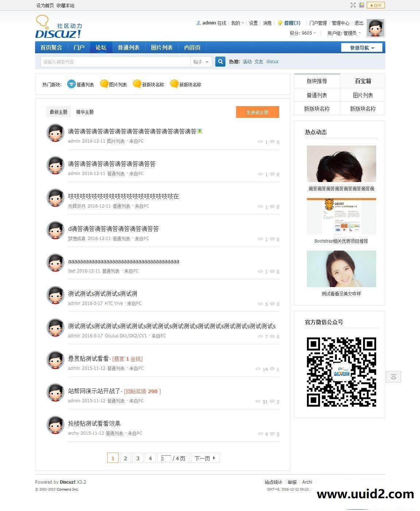Expand the 快捷导航 dropdown
The width and height of the screenshot is (420, 511).
pyautogui.click(x=361, y=47)
